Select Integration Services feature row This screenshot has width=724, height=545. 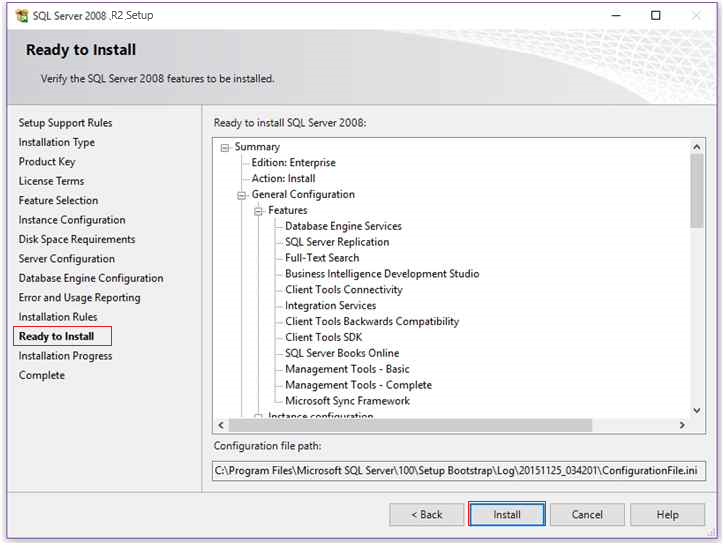(x=330, y=305)
